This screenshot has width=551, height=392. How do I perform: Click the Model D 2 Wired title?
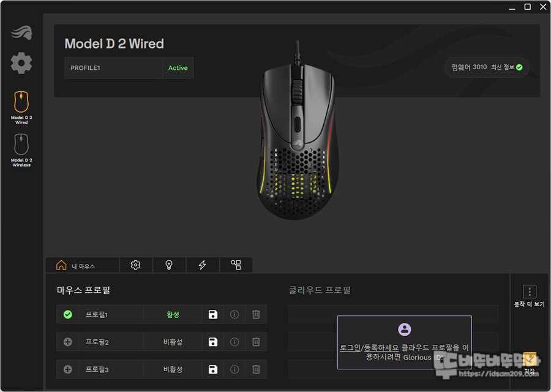click(114, 43)
